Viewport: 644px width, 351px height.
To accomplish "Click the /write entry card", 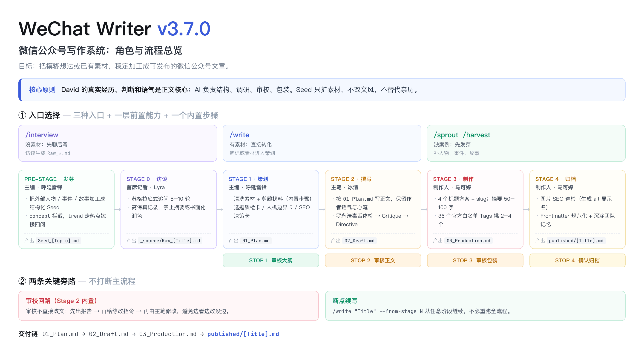I will pos(322,143).
